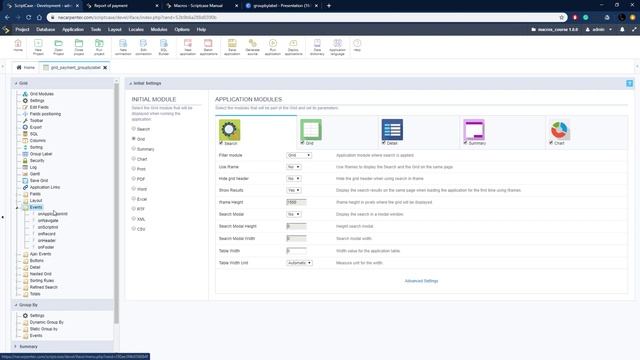This screenshot has width=640, height=360.
Task: Reload the page with browser refresh button
Action: click(29, 18)
